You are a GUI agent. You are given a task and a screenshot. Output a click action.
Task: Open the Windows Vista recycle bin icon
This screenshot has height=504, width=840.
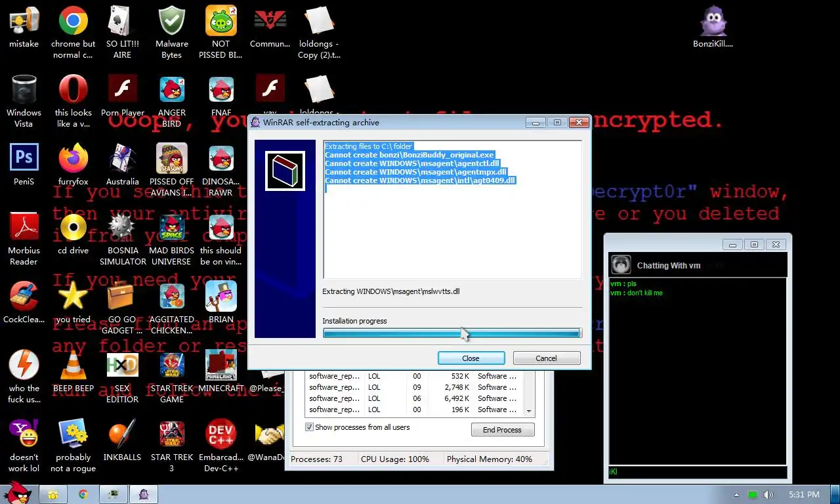[x=24, y=102]
